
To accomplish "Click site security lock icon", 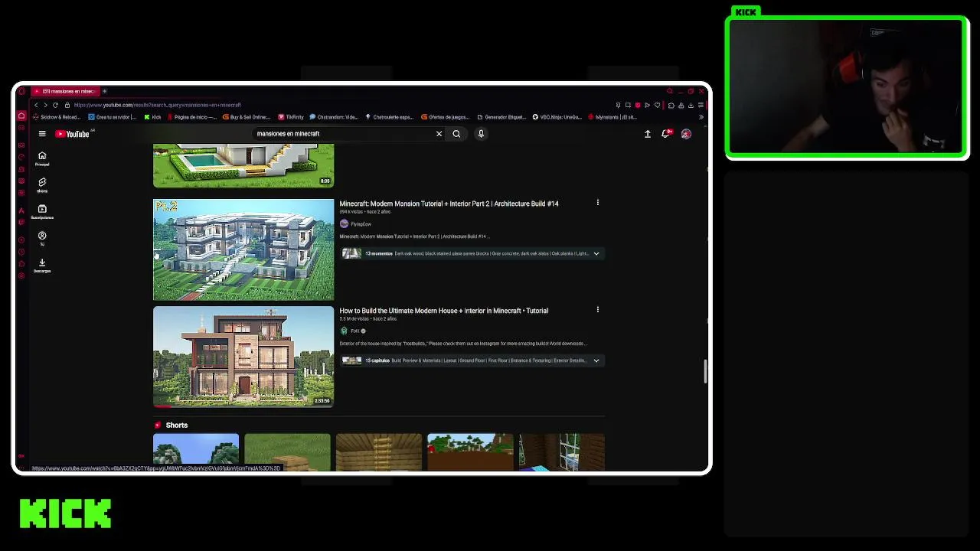I will (67, 105).
